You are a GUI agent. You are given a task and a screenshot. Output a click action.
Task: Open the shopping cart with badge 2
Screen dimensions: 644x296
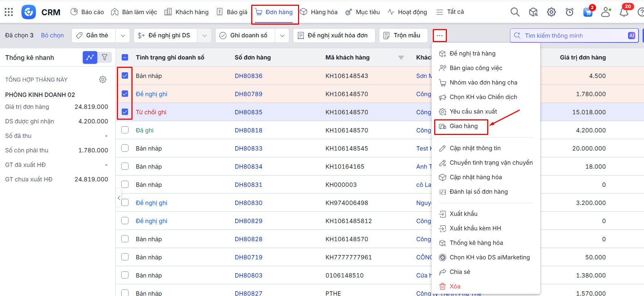tap(588, 12)
